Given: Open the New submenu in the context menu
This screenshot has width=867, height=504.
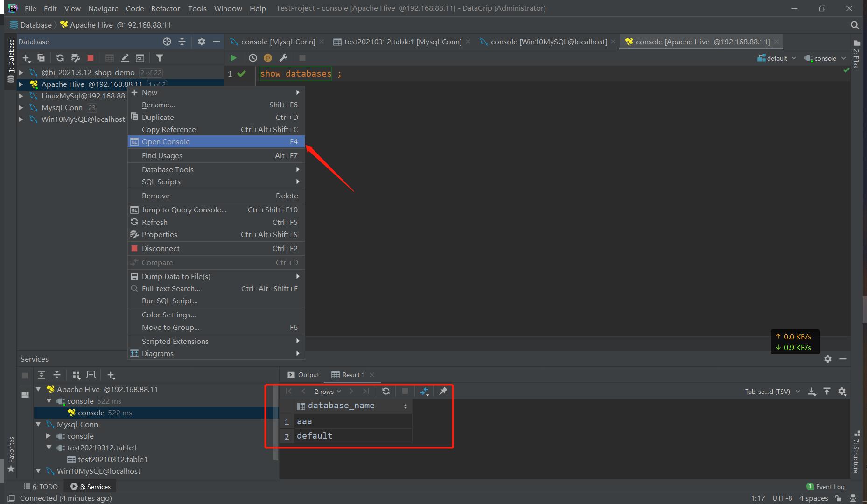Looking at the screenshot, I should (216, 92).
